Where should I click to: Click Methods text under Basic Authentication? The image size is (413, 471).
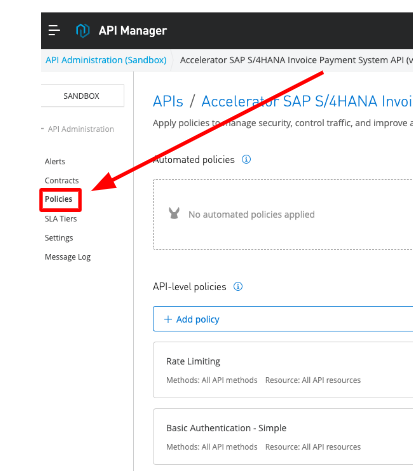pyautogui.click(x=212, y=447)
